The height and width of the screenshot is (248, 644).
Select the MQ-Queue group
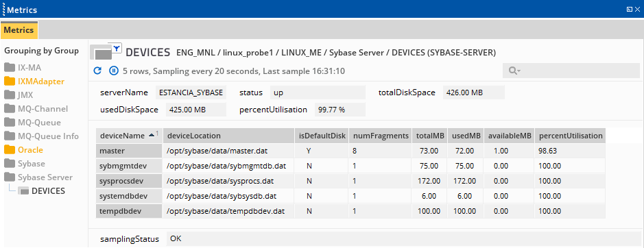pos(39,123)
